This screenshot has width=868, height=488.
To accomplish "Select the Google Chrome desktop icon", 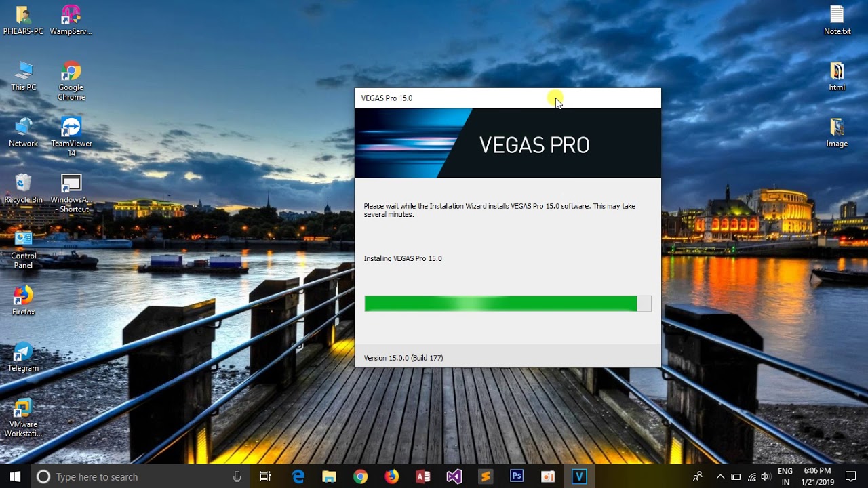I will coord(71,81).
